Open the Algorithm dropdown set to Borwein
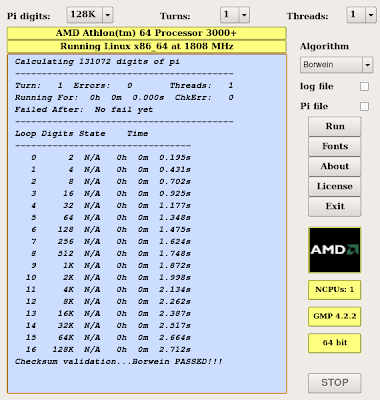Viewport: 380px width, 400px height. click(x=336, y=65)
